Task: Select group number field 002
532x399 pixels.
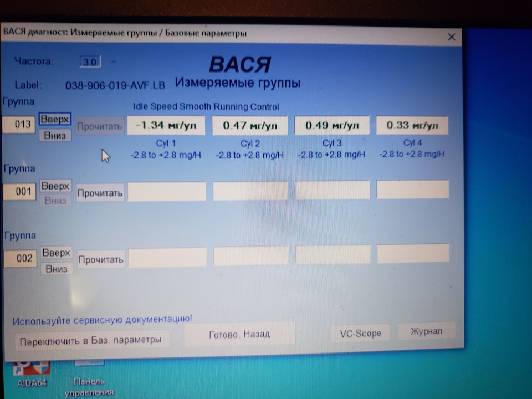Action: (x=21, y=259)
